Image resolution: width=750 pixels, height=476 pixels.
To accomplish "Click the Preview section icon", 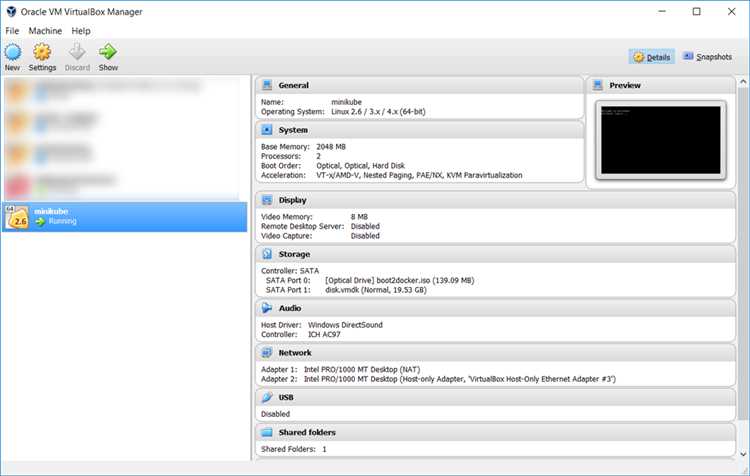I will tap(597, 85).
